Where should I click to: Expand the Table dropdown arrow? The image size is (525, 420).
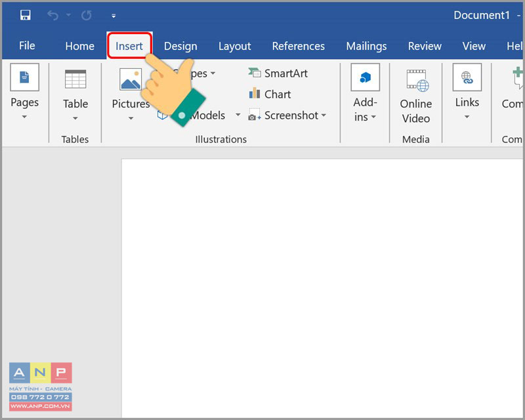point(75,118)
